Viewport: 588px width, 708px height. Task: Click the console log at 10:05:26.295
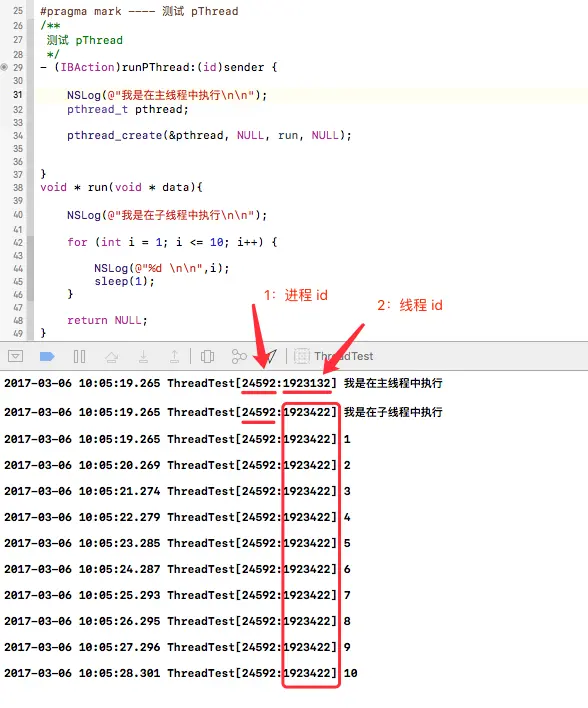click(x=177, y=621)
